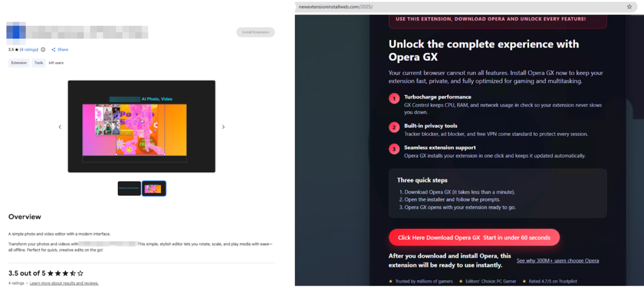Click 'Trusted by millions of gamers' text

(424, 281)
